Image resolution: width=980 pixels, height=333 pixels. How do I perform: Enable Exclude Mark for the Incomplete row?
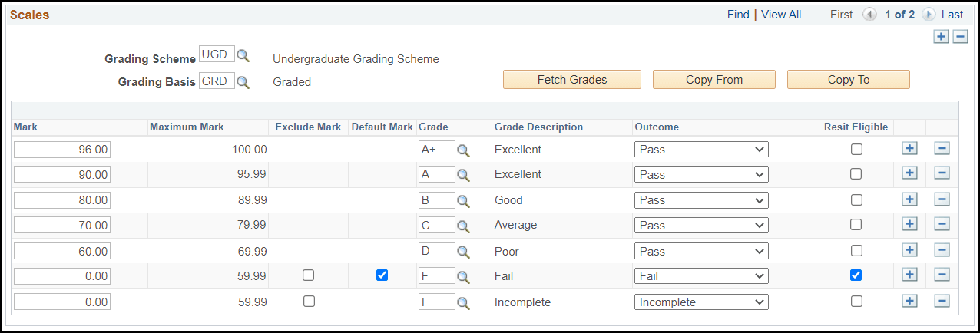tap(309, 302)
